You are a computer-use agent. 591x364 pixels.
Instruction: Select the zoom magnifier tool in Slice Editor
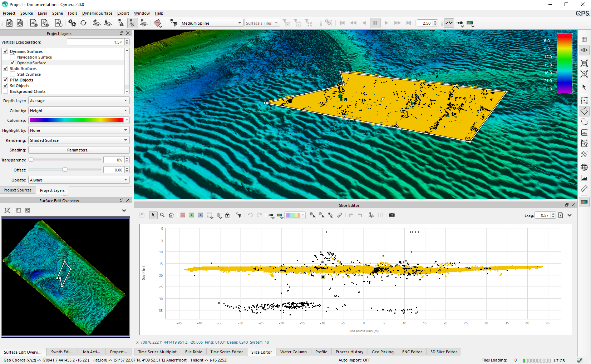[x=162, y=215]
